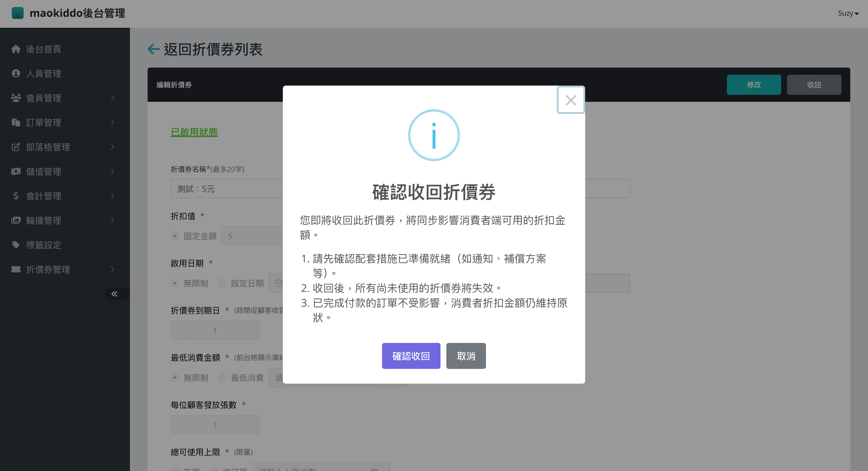
Task: Expand the 部落格管理 submenu chevron
Action: point(112,147)
